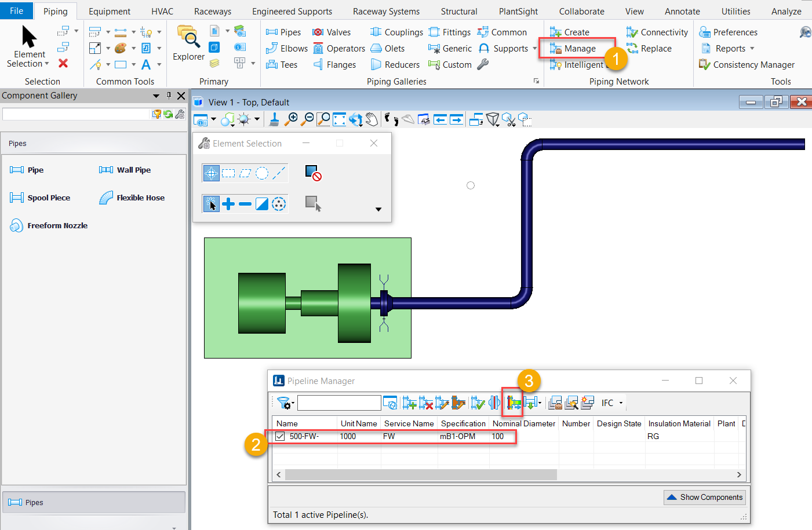Select the Individual selection method button
The height and width of the screenshot is (530, 812).
point(212,173)
